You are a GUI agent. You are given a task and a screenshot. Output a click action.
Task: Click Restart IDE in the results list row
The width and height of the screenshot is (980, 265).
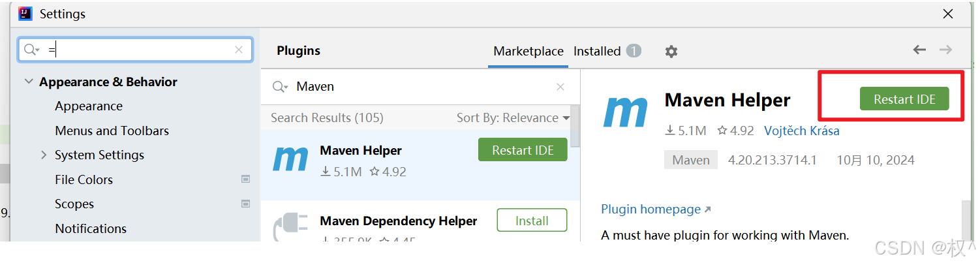(523, 150)
